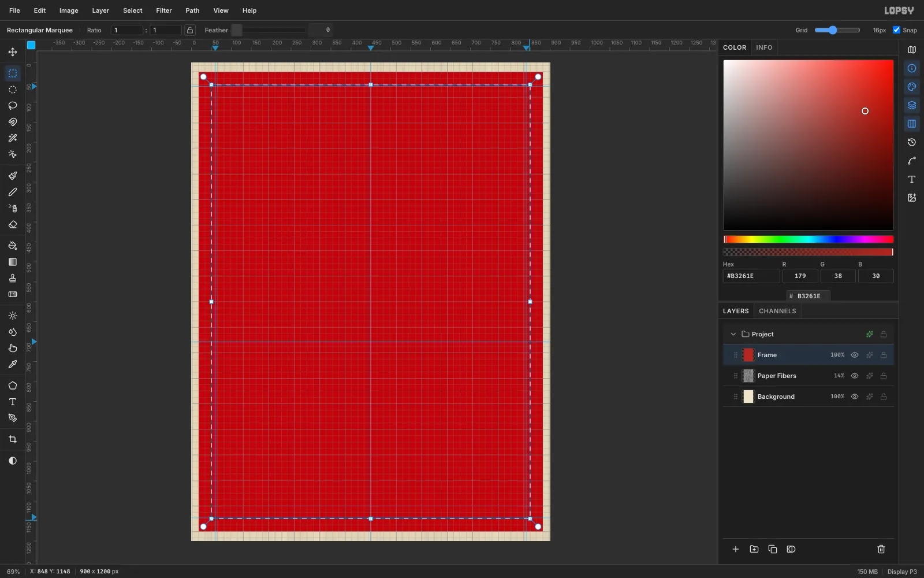Screen dimensions: 924x578
Task: Click the opacity alpha strip
Action: pos(808,252)
